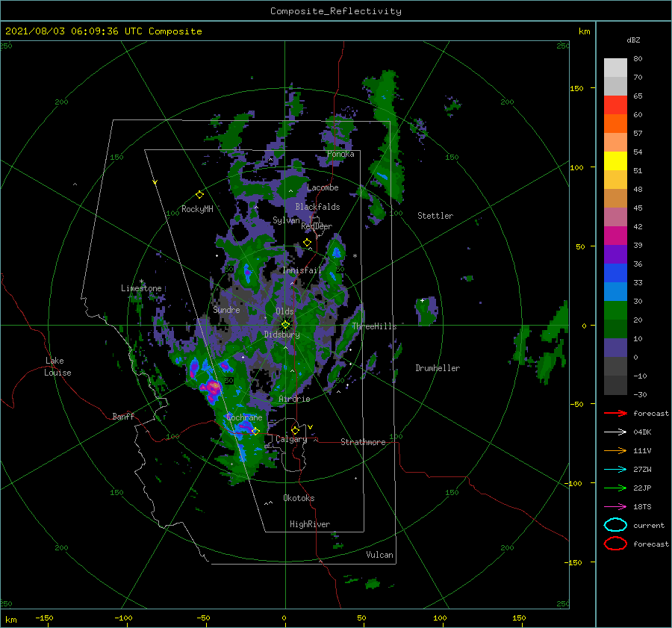Viewport: 672px width, 628px height.
Task: Click the Innisfail label
Action: click(302, 270)
